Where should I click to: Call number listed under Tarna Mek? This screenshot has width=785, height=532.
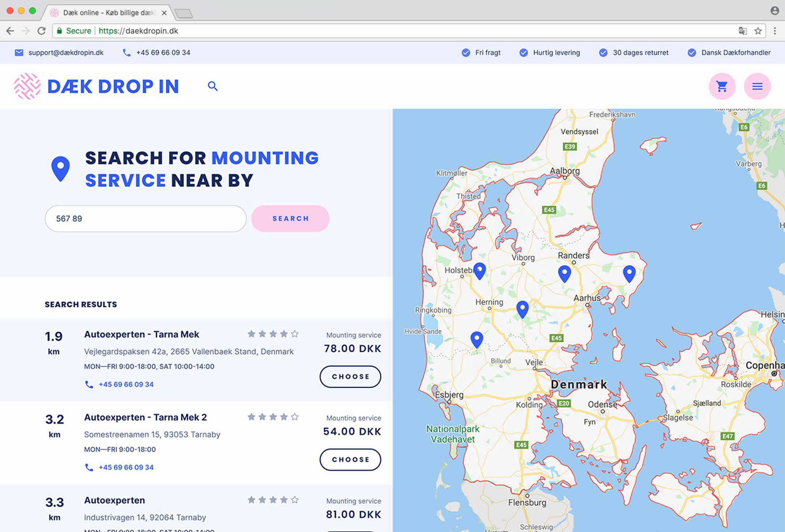tap(126, 384)
